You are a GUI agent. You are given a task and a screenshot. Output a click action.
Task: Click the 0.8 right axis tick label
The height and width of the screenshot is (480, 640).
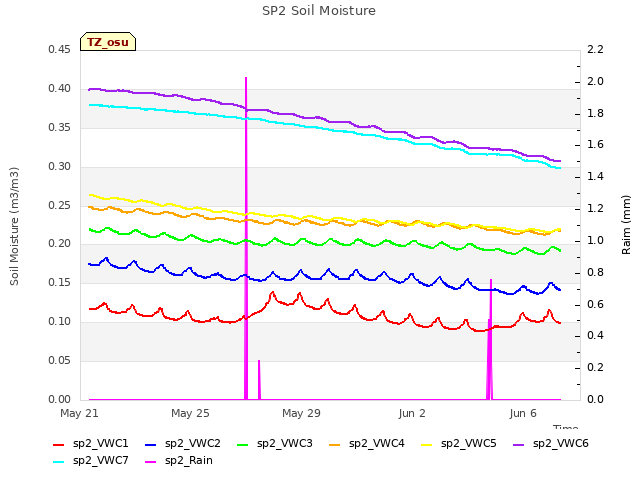pyautogui.click(x=596, y=272)
